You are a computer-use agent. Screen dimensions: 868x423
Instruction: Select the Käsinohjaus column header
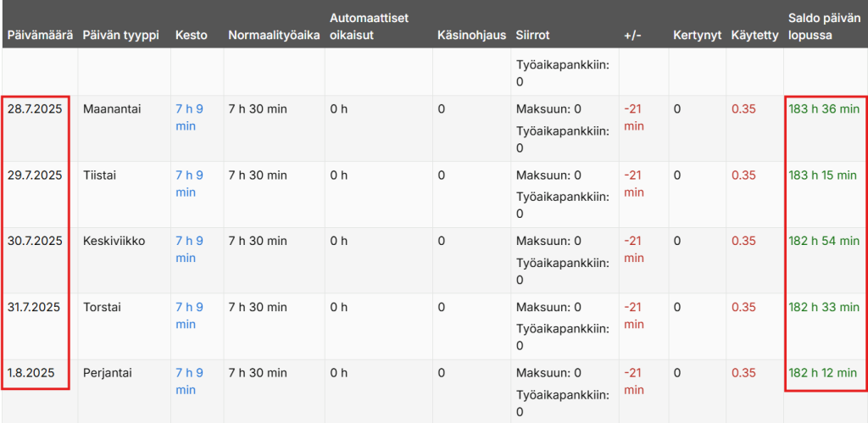471,35
